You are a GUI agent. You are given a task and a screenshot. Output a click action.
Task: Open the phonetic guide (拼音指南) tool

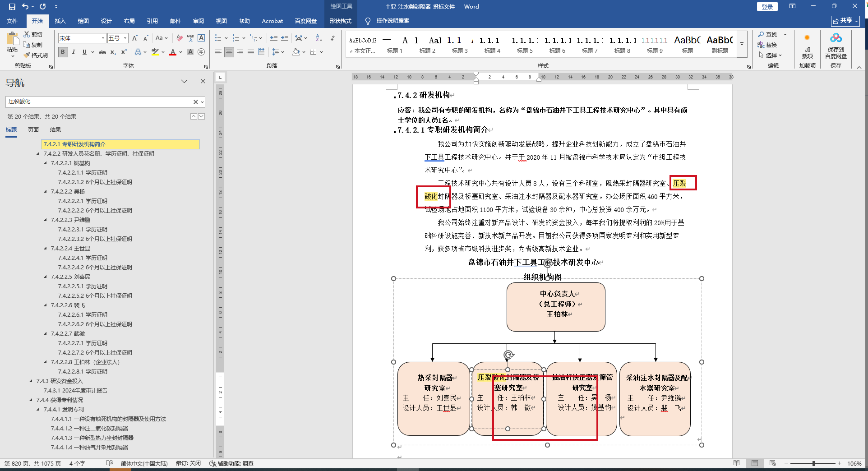(190, 38)
